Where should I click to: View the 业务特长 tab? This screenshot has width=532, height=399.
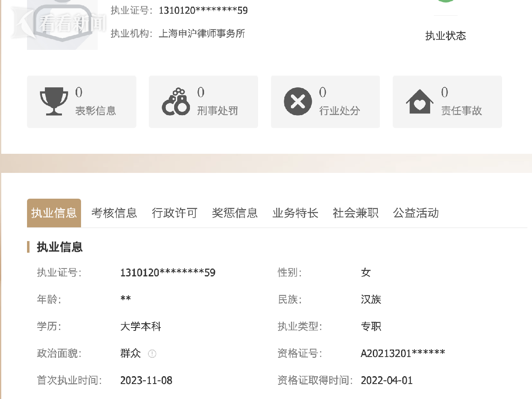(x=295, y=213)
